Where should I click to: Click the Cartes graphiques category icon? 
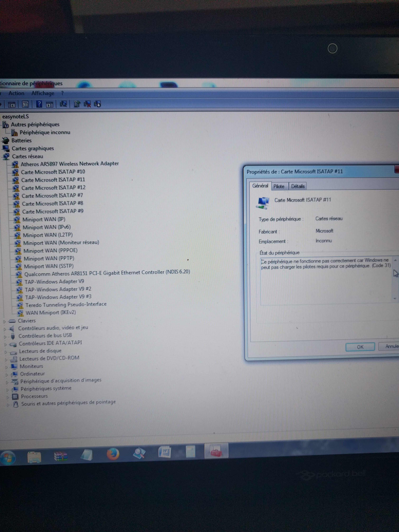point(6,148)
